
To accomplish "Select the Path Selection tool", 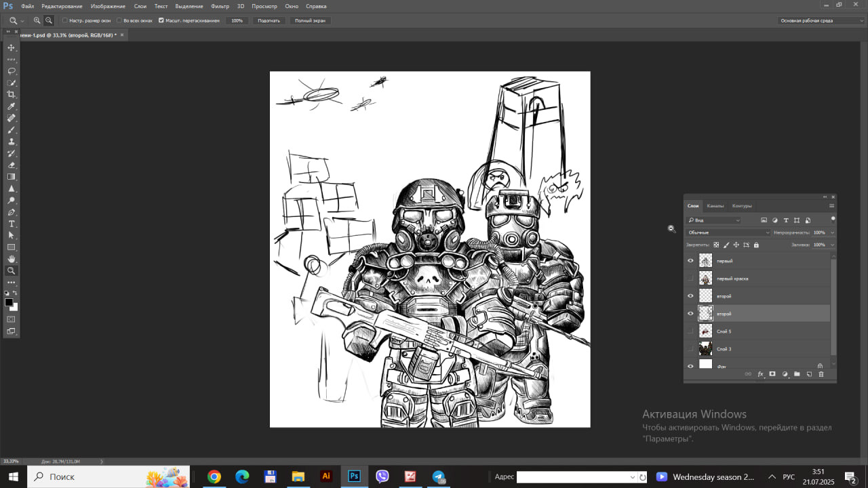I will coord(11,235).
